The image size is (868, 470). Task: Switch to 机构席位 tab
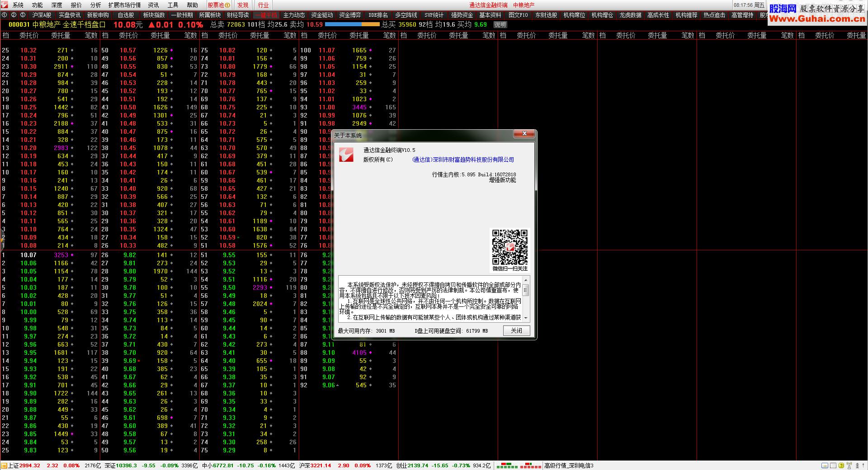pyautogui.click(x=574, y=15)
